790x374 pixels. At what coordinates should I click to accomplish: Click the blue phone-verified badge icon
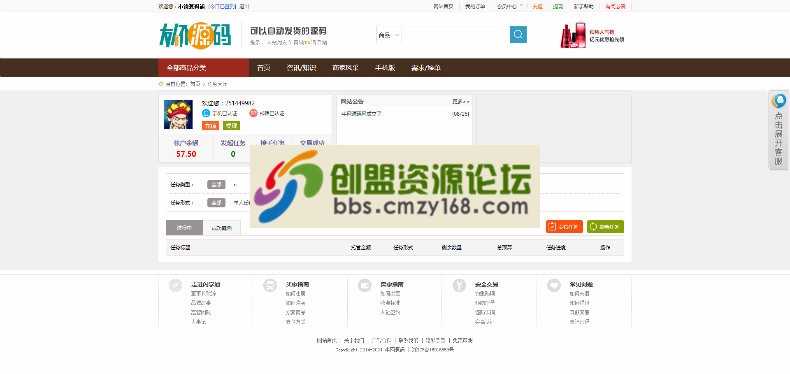coord(206,113)
